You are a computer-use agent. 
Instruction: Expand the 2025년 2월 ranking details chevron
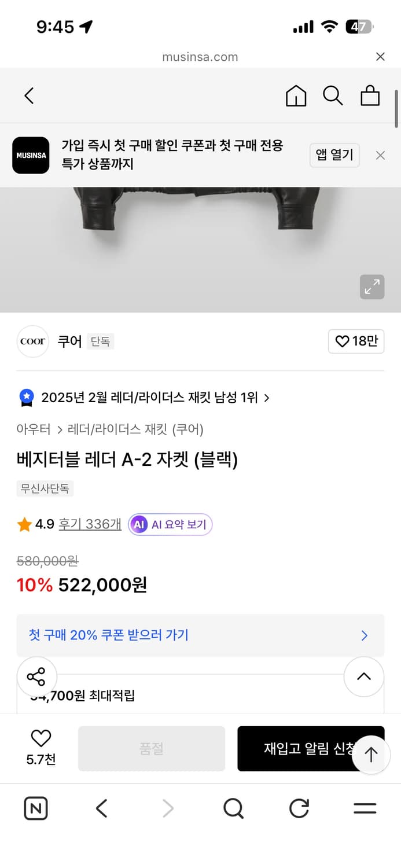[x=266, y=398]
